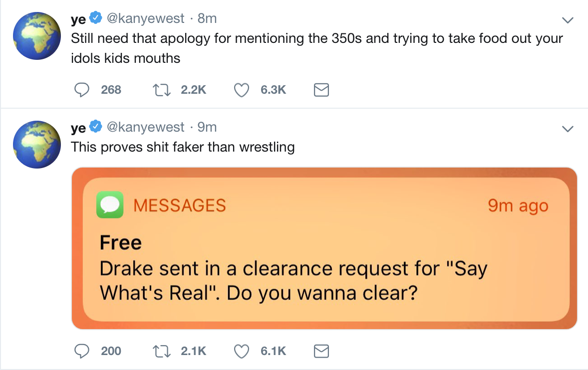The height and width of the screenshot is (370, 588).
Task: Open globe avatar on wrestling tweet
Action: (x=36, y=145)
